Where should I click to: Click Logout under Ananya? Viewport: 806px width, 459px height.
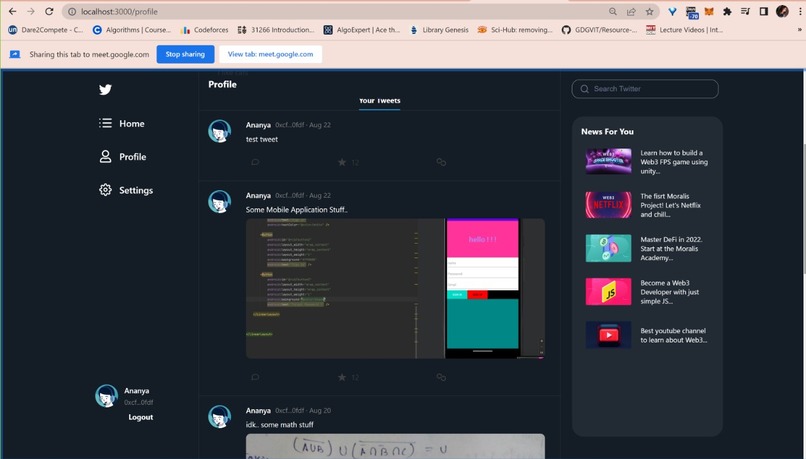coord(141,417)
